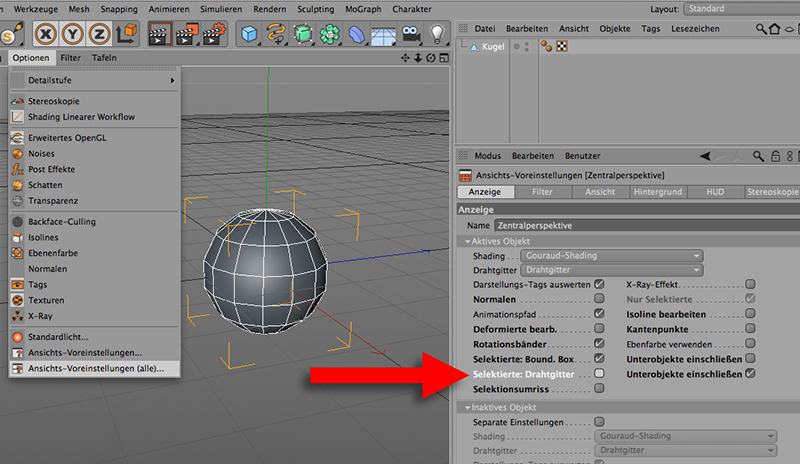The height and width of the screenshot is (464, 800).
Task: Open the edit render settings clapperboard
Action: point(215,34)
